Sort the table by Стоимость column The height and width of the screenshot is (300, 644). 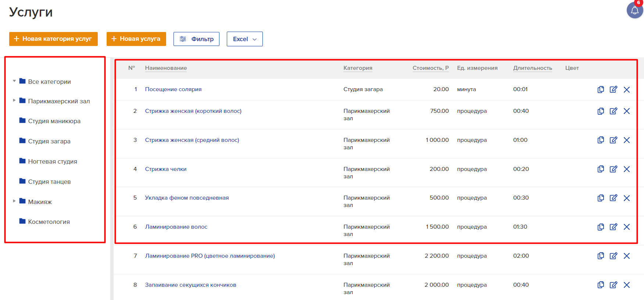(430, 68)
